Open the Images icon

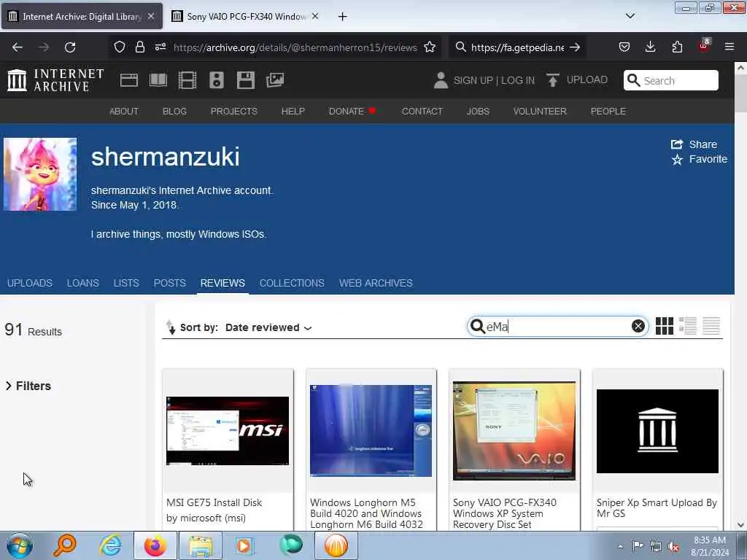[275, 80]
